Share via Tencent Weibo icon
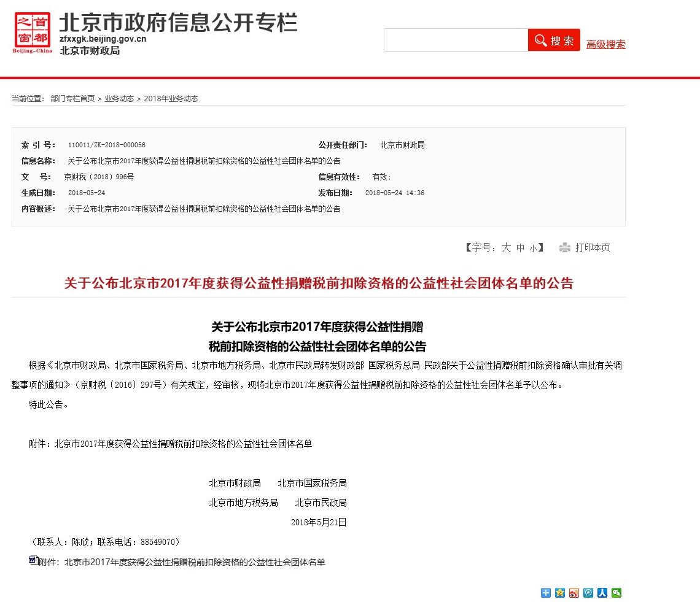 [x=588, y=592]
